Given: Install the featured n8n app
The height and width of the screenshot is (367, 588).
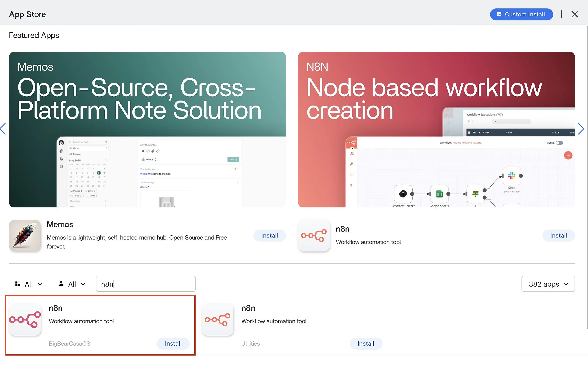Looking at the screenshot, I should pyautogui.click(x=558, y=236).
